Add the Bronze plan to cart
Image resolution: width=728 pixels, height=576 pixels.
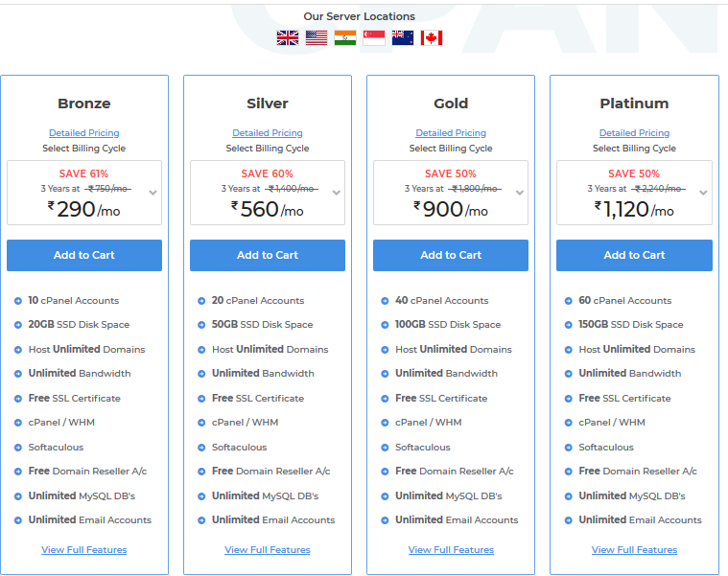pyautogui.click(x=84, y=255)
